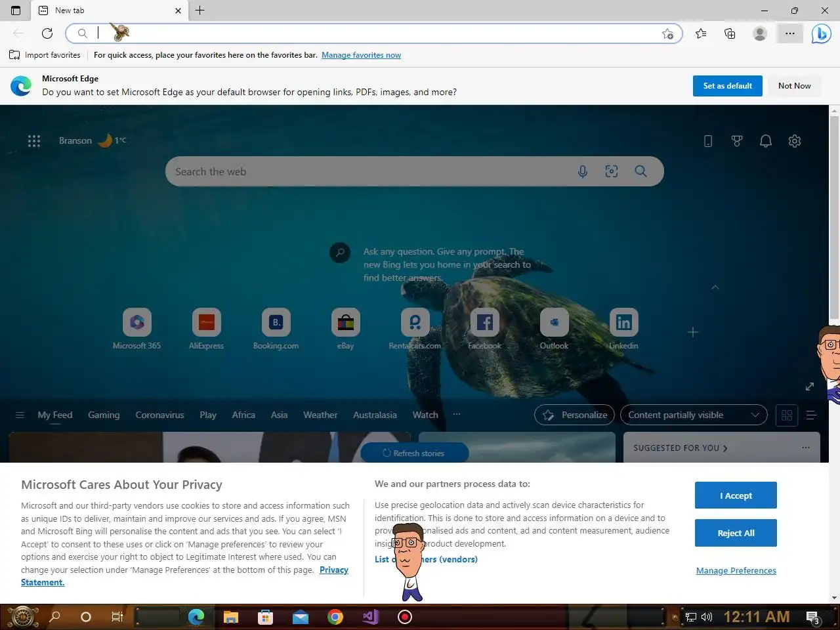Open the Microsoft 365 quick link
The width and height of the screenshot is (840, 630).
click(x=136, y=329)
